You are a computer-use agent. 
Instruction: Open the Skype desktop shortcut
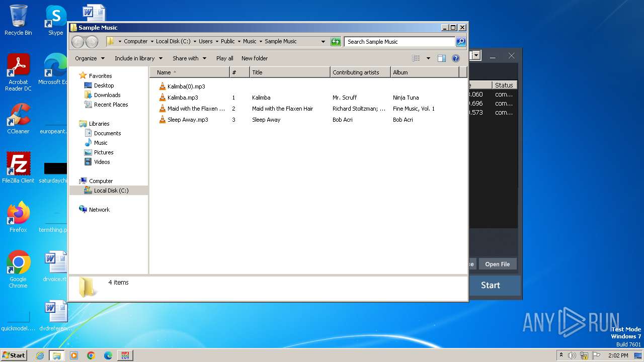coord(55,20)
